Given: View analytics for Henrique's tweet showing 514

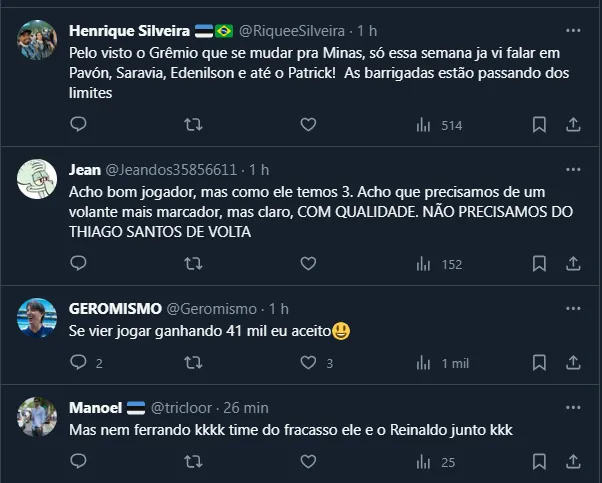Looking at the screenshot, I should click(438, 125).
